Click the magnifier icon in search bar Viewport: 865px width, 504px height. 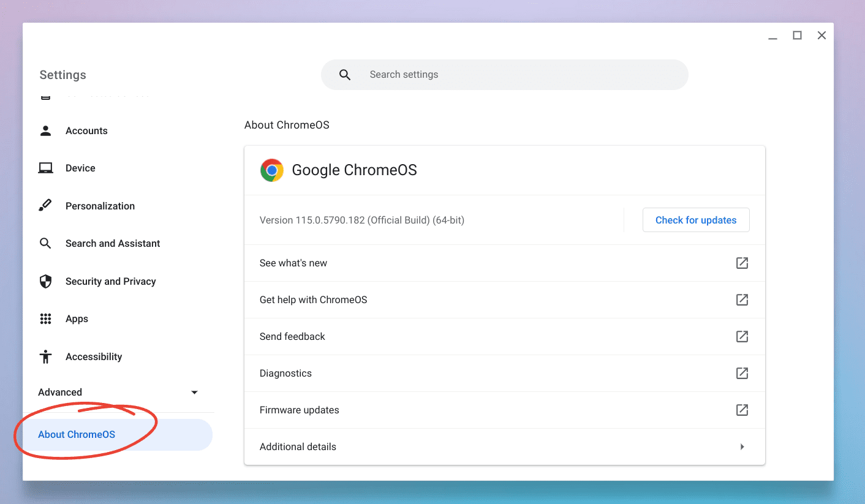345,75
